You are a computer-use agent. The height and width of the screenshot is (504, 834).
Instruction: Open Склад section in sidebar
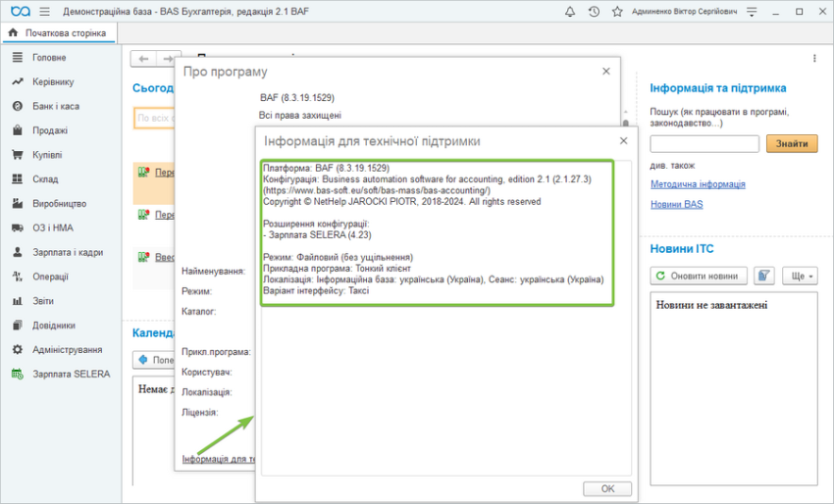tap(45, 179)
